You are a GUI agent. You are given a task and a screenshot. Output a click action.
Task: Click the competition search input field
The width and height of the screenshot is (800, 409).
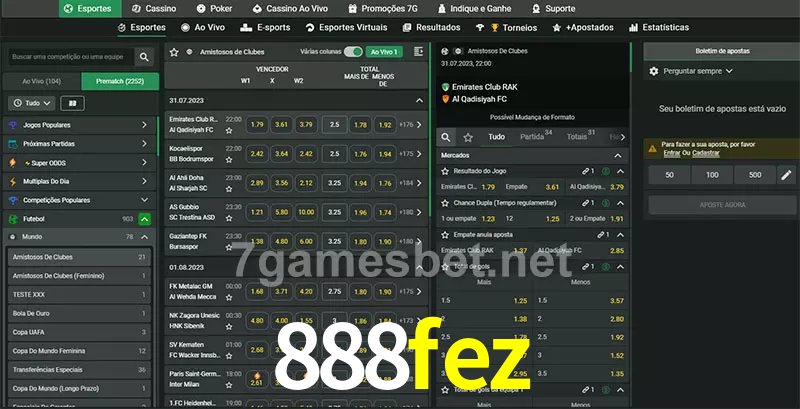(70, 57)
